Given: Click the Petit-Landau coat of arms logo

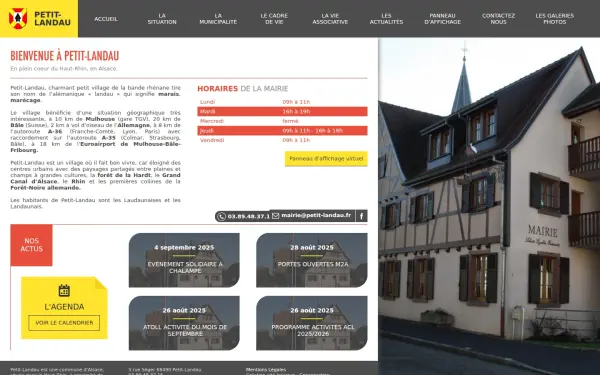Looking at the screenshot, I should pyautogui.click(x=18, y=18).
